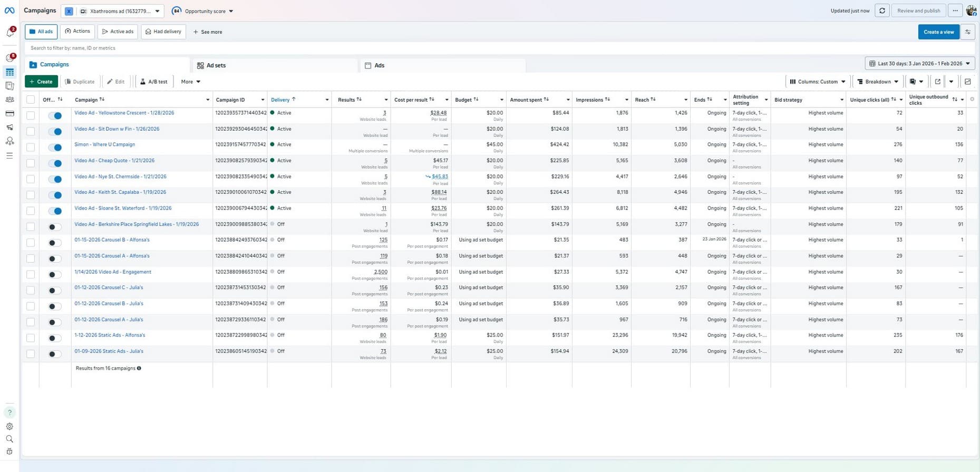Click the $45.83 cost per result value
Viewport: 980px width, 472px height.
[440, 176]
